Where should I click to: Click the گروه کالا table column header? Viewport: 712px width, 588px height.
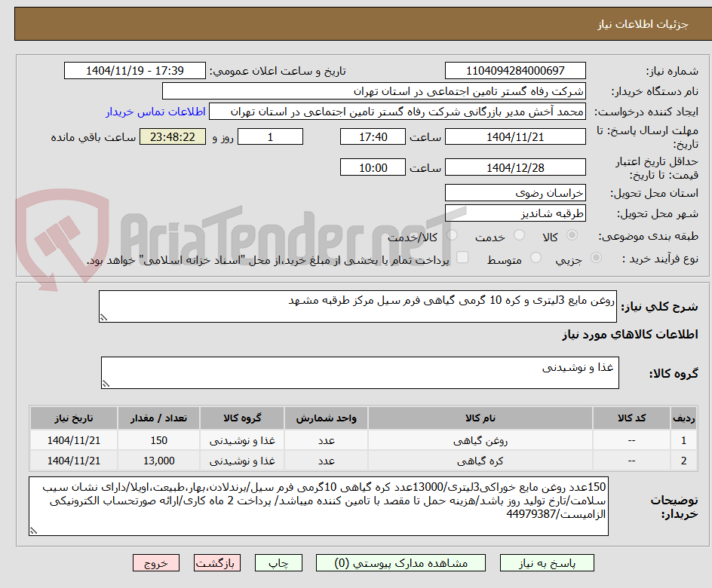pos(242,418)
